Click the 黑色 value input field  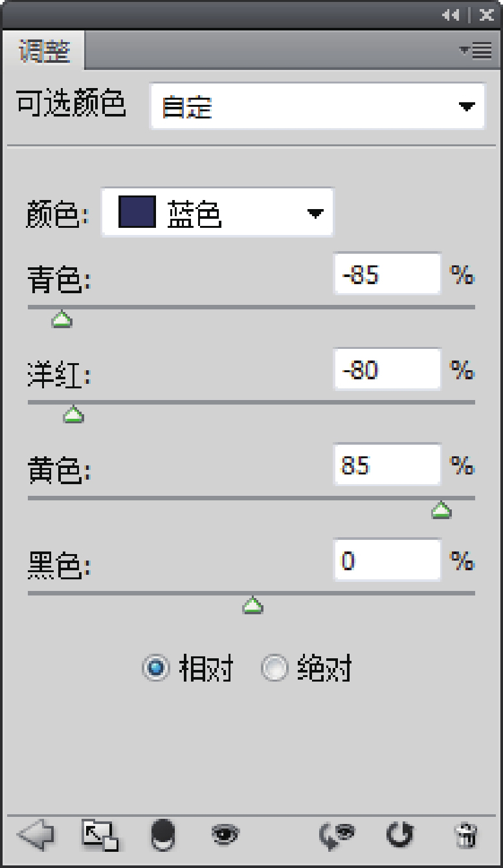[386, 561]
